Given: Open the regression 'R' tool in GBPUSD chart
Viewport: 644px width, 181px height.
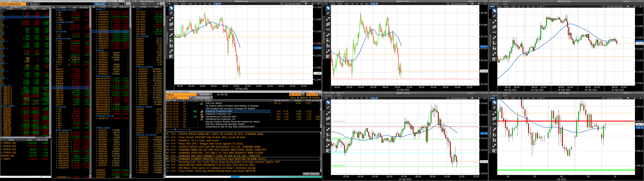Looking at the screenshot, I should coord(494,59).
